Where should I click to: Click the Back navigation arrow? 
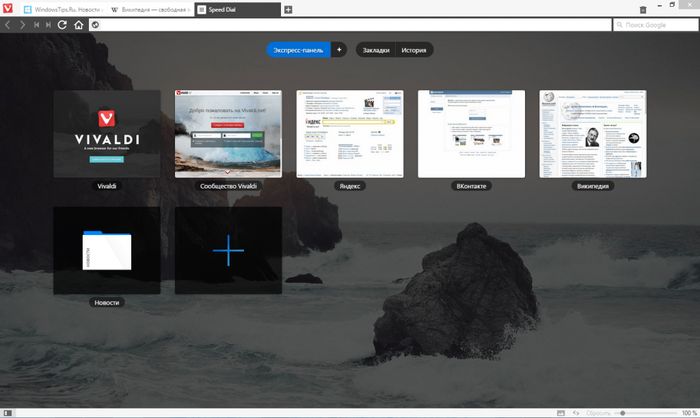(8, 24)
